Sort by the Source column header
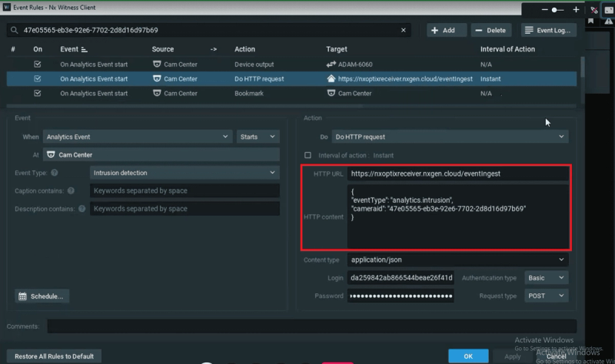This screenshot has width=615, height=364. pyautogui.click(x=163, y=49)
